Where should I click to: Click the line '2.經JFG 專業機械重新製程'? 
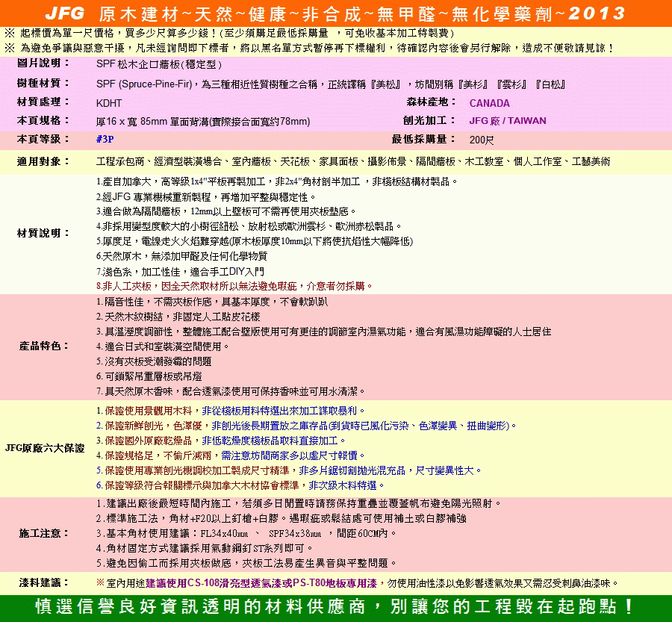206,197
